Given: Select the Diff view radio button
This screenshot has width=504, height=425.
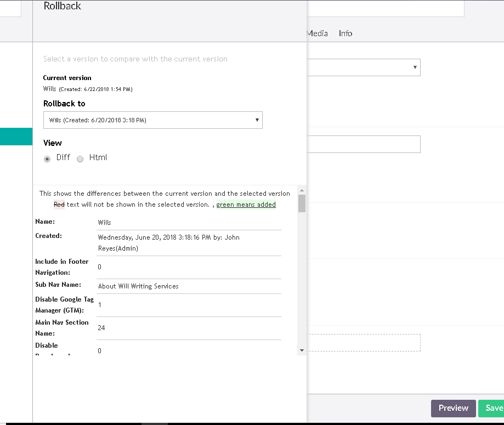Looking at the screenshot, I should pyautogui.click(x=47, y=158).
